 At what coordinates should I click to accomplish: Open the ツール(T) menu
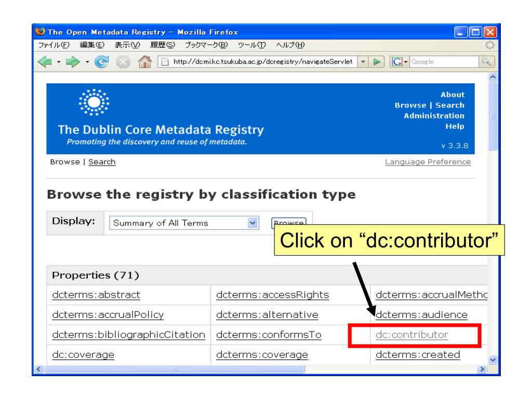[x=252, y=45]
